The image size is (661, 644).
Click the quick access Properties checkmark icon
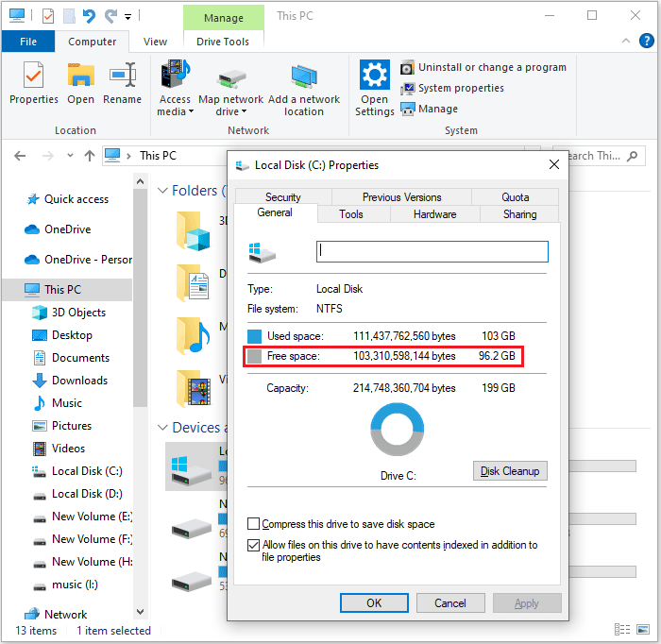point(48,16)
